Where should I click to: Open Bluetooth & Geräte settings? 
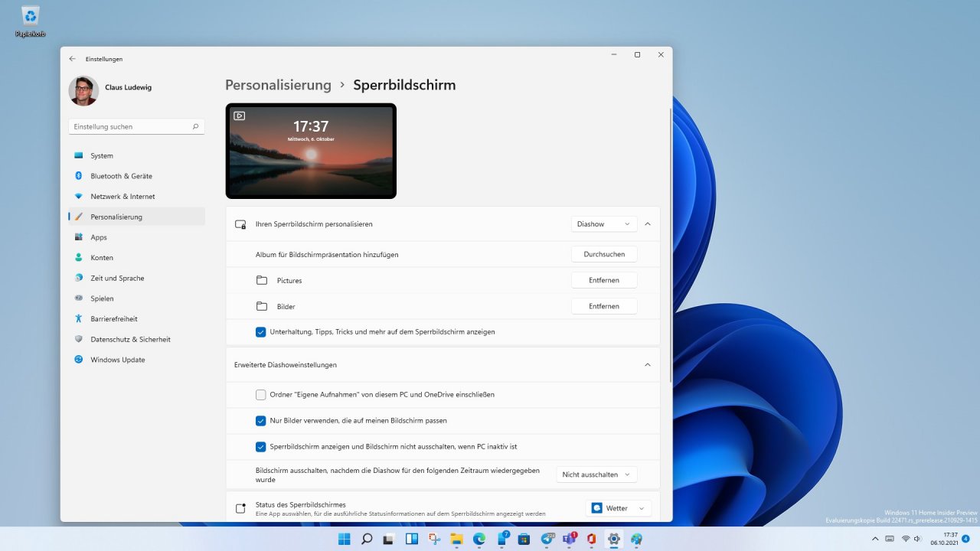136,176
